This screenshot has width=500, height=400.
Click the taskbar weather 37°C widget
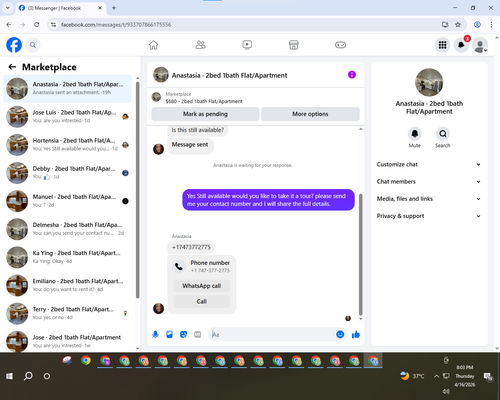point(412,376)
